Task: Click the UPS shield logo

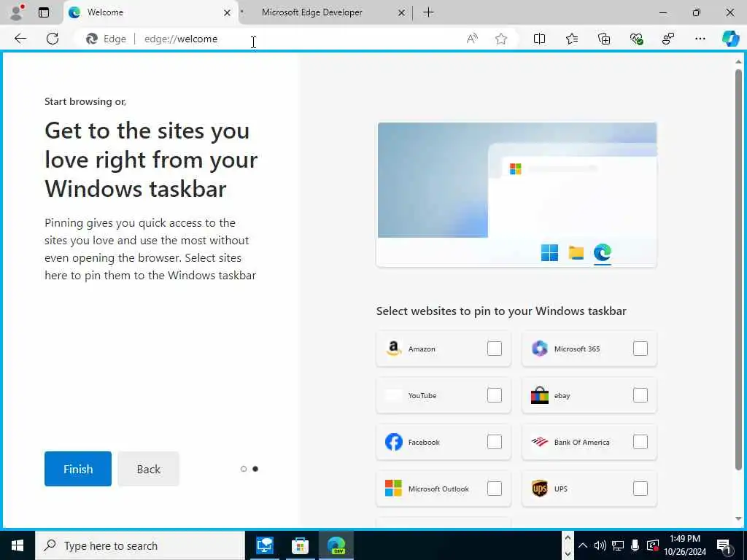Action: (539, 489)
